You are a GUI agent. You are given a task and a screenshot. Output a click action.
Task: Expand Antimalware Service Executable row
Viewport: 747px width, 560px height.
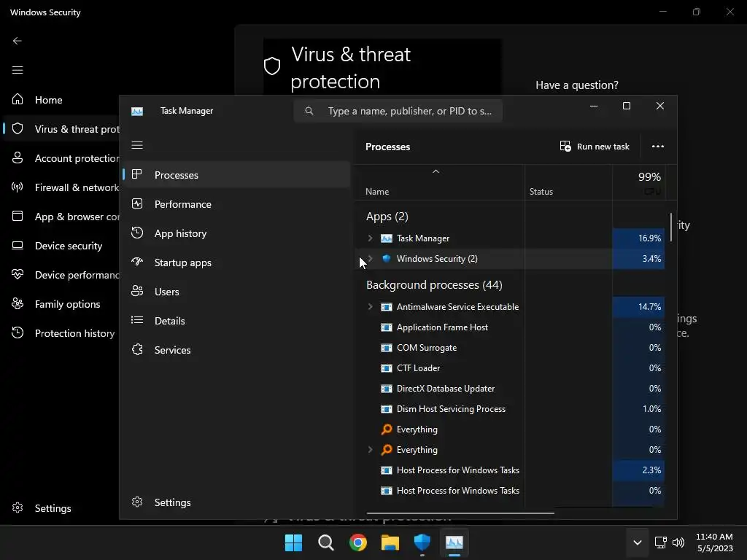[x=370, y=307]
